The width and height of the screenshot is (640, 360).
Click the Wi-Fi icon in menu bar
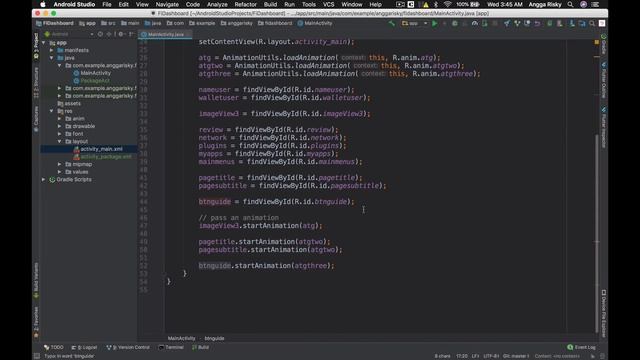447,4
